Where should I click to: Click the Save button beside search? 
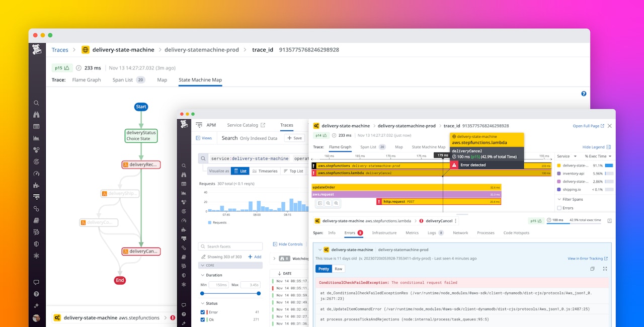(294, 138)
